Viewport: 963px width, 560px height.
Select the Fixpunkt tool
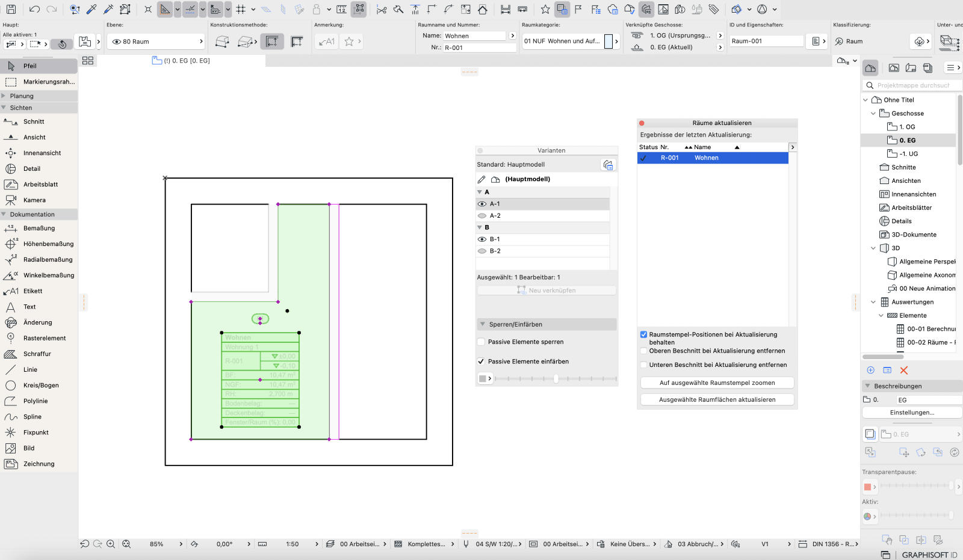click(x=39, y=432)
